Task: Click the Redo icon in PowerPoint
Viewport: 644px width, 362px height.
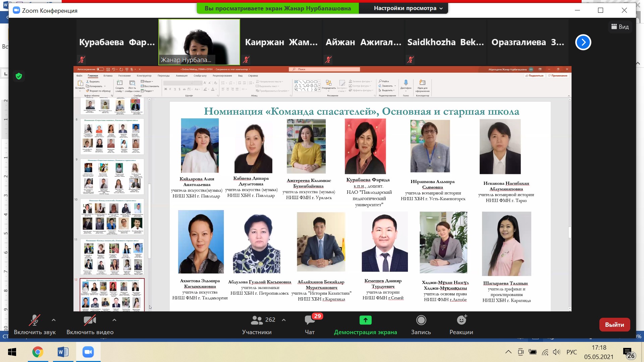Action: point(121,69)
